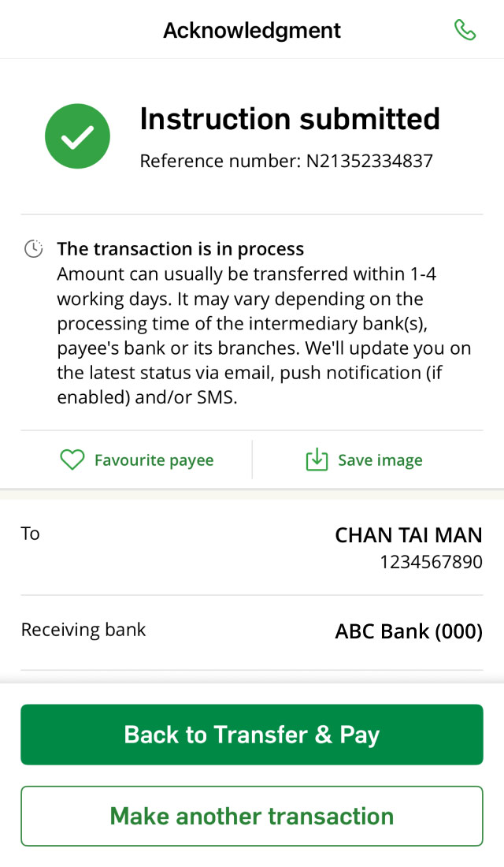Click 'The transaction is in process' heading
Image resolution: width=504 pixels, height=867 pixels.
click(180, 249)
